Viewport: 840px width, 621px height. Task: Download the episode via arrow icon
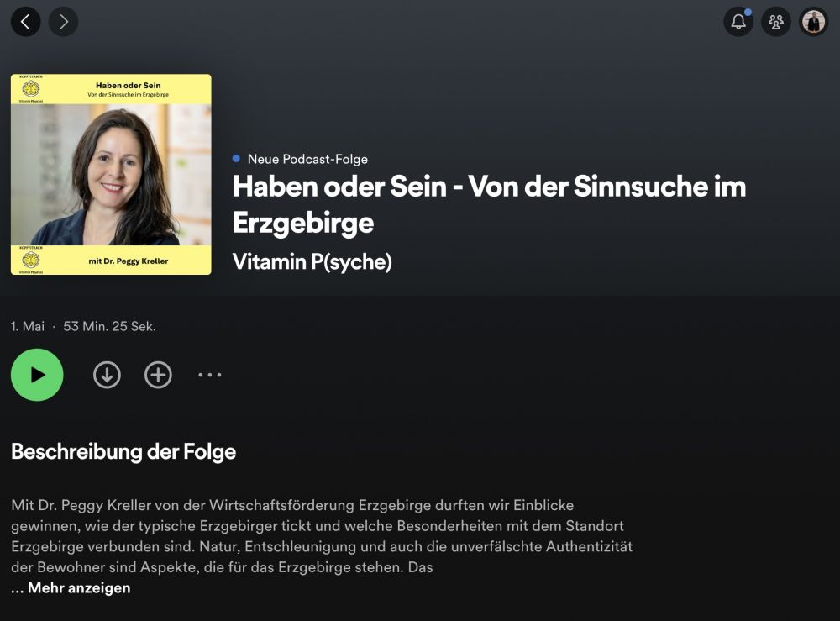click(107, 375)
